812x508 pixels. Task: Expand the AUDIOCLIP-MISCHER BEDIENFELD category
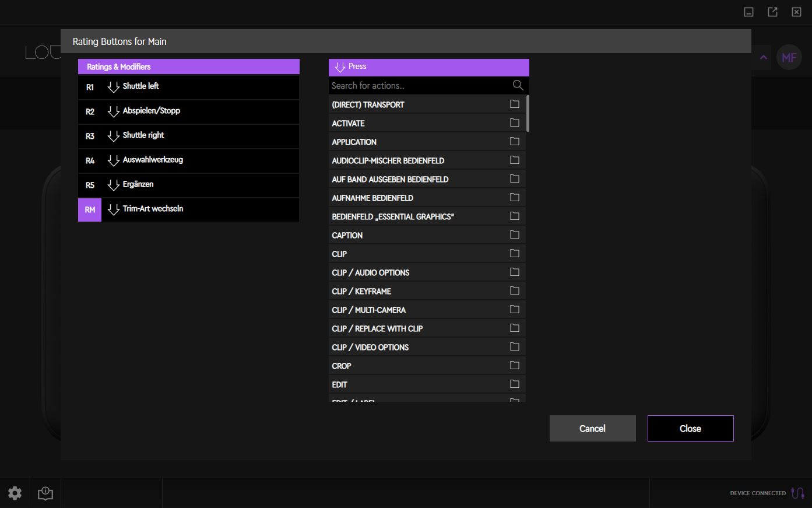(420, 161)
